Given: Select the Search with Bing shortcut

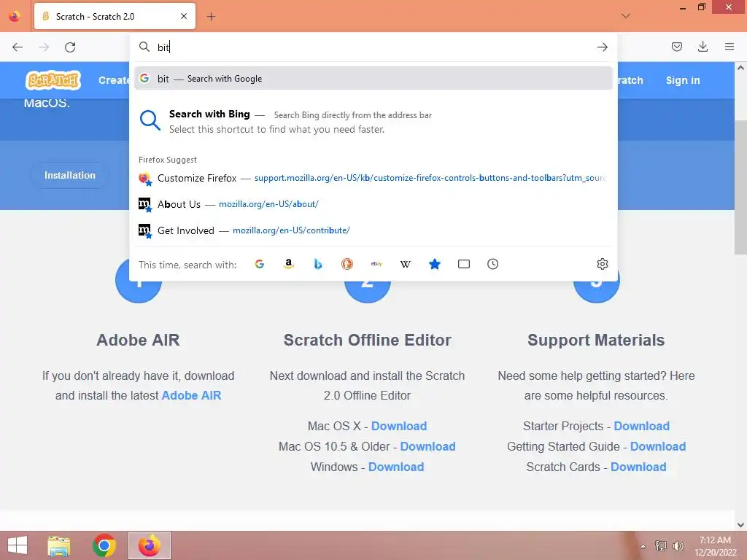Looking at the screenshot, I should (373, 122).
